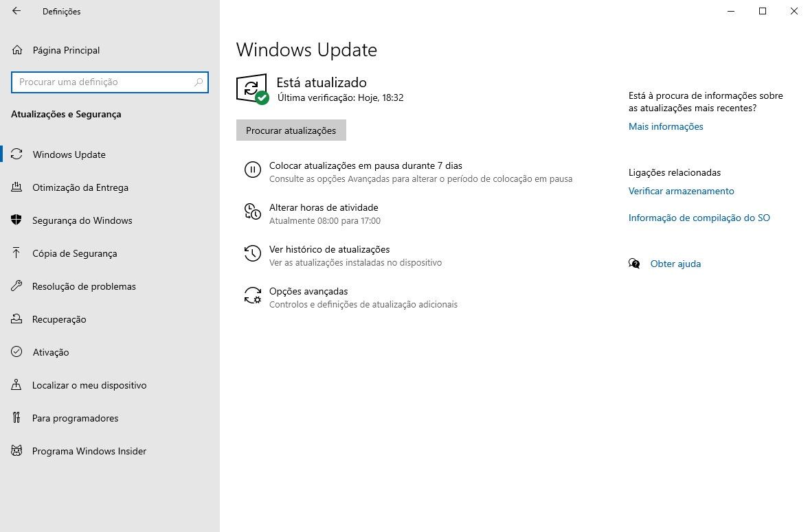
Task: Click the Cópia de Segurança upload arrow icon
Action: (x=16, y=253)
